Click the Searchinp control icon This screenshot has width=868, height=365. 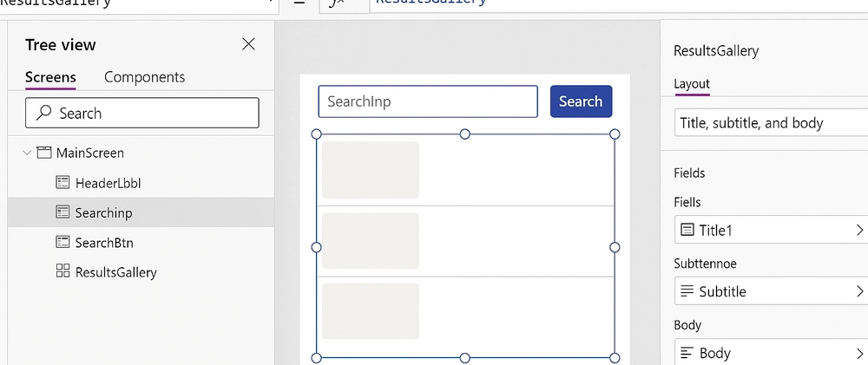coord(62,212)
